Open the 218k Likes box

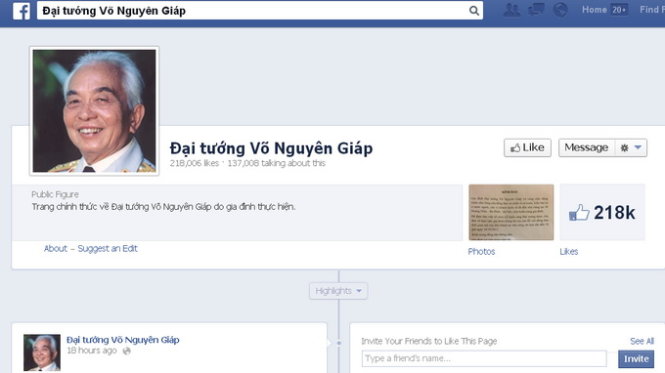(x=602, y=212)
